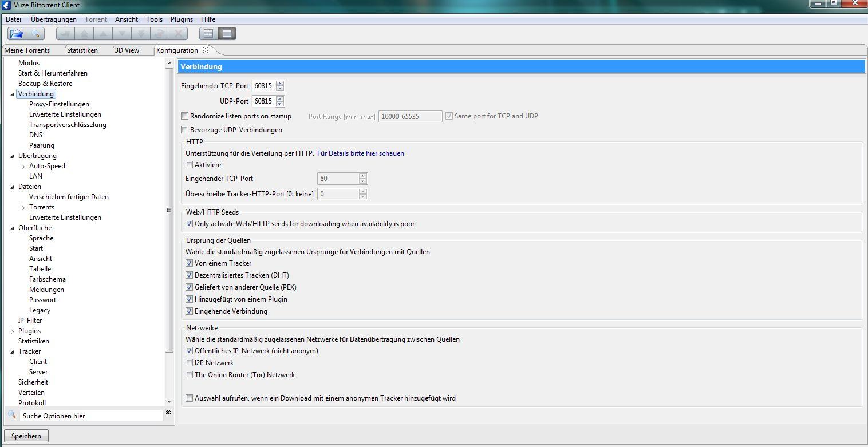
Task: Expand the Plugins tree node
Action: point(13,331)
